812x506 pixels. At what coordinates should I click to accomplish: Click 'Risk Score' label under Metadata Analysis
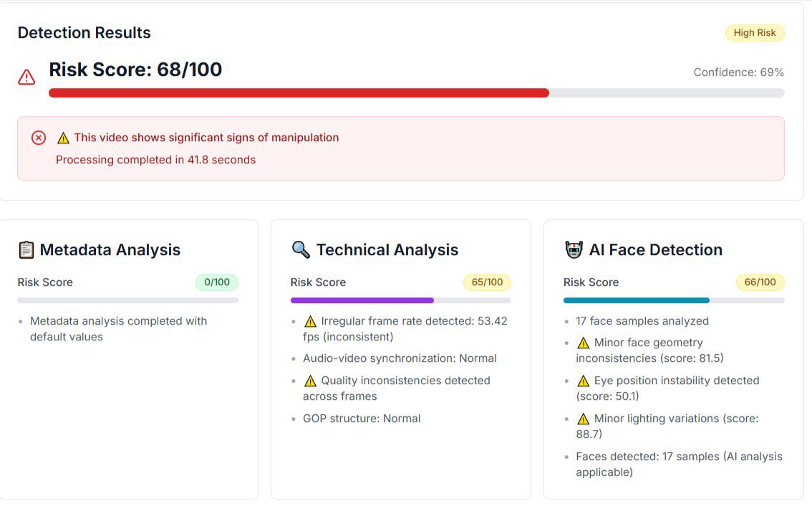(x=45, y=282)
